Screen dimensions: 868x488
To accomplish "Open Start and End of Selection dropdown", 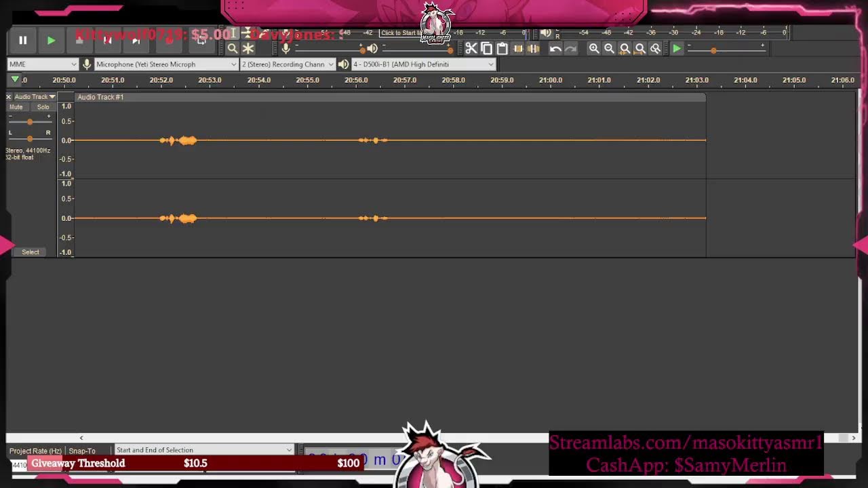I will pyautogui.click(x=203, y=450).
